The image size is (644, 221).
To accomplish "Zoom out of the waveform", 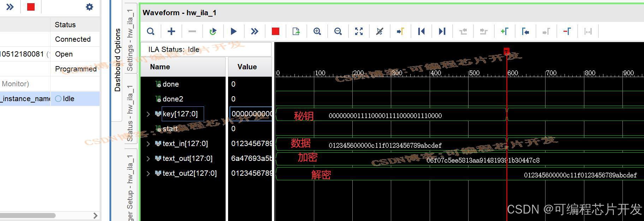I will point(338,31).
